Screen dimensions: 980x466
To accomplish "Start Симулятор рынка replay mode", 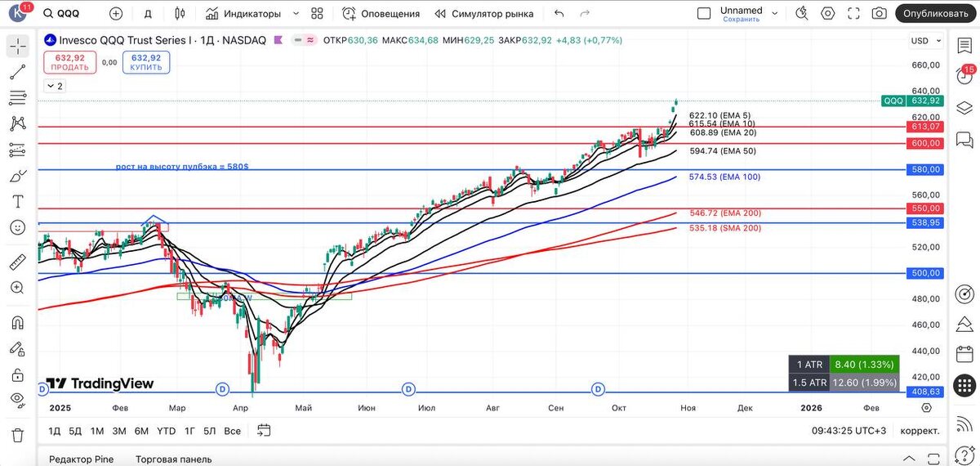I will tap(484, 14).
